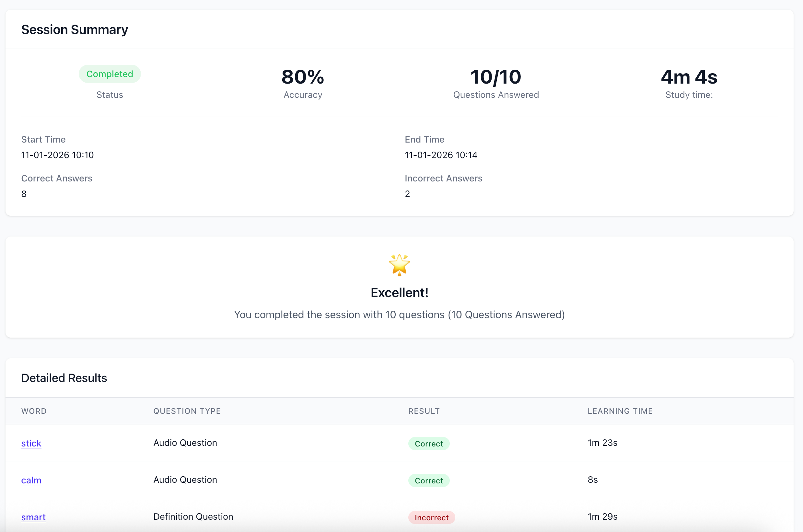Viewport: 803px width, 532px height.
Task: Click the Correct badge for calm
Action: [x=428, y=480]
